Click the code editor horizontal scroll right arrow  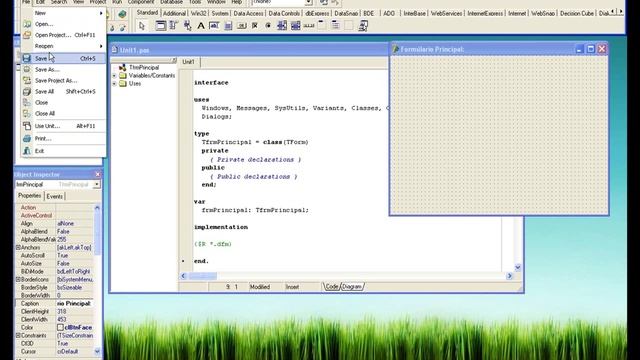(x=509, y=276)
